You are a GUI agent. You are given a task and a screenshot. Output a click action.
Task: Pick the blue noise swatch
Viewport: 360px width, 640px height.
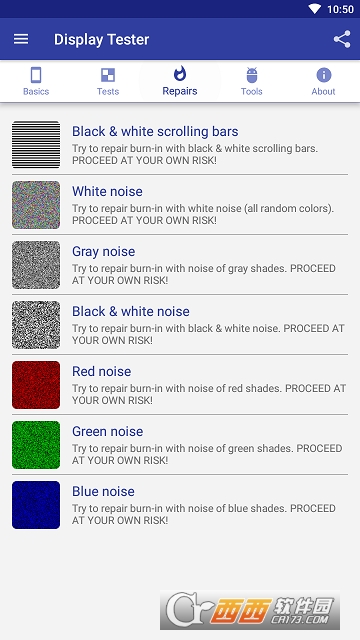pyautogui.click(x=36, y=504)
